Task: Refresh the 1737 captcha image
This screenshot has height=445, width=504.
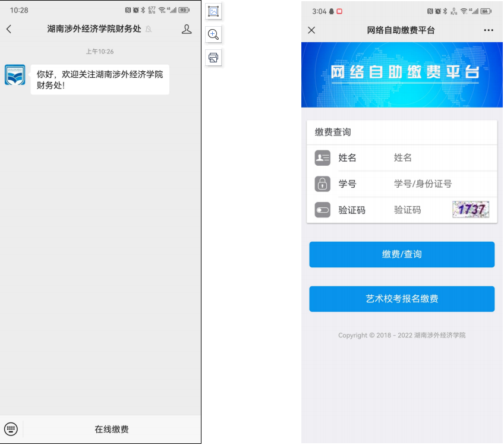Action: click(x=470, y=209)
